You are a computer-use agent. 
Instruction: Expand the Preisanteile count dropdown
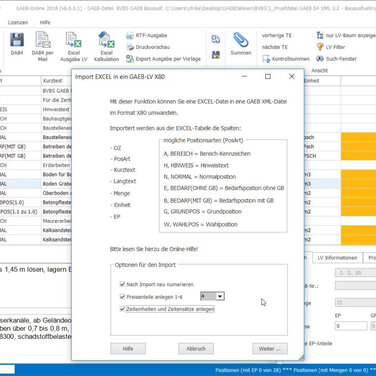tap(220, 296)
